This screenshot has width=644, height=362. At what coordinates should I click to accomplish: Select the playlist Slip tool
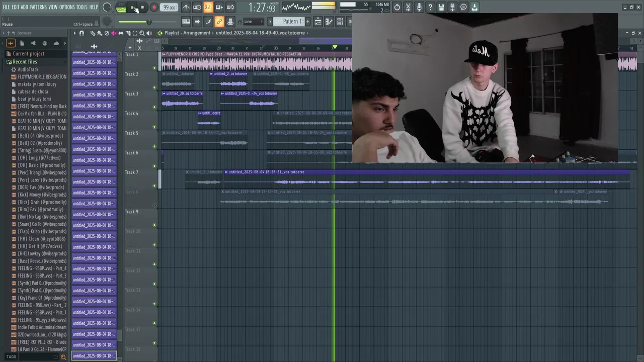(121, 33)
